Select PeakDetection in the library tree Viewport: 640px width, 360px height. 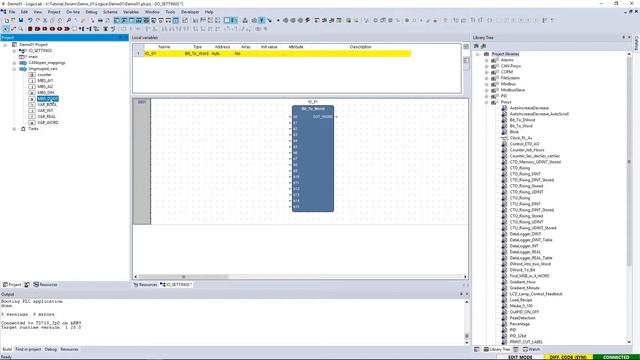[x=522, y=318]
